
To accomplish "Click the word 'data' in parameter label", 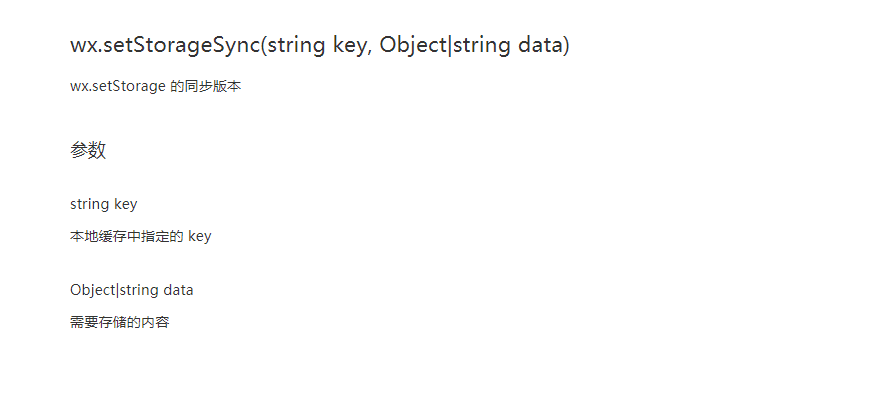I will click(x=178, y=290).
